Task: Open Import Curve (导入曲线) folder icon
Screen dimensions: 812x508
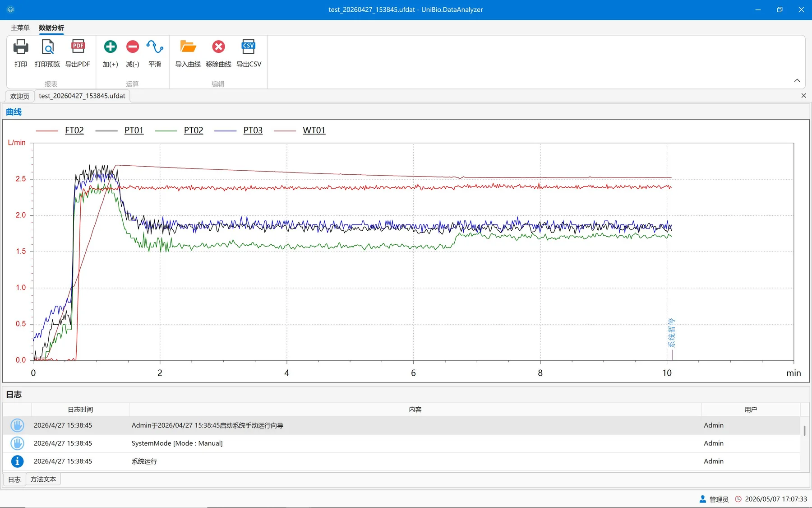Action: pos(188,47)
